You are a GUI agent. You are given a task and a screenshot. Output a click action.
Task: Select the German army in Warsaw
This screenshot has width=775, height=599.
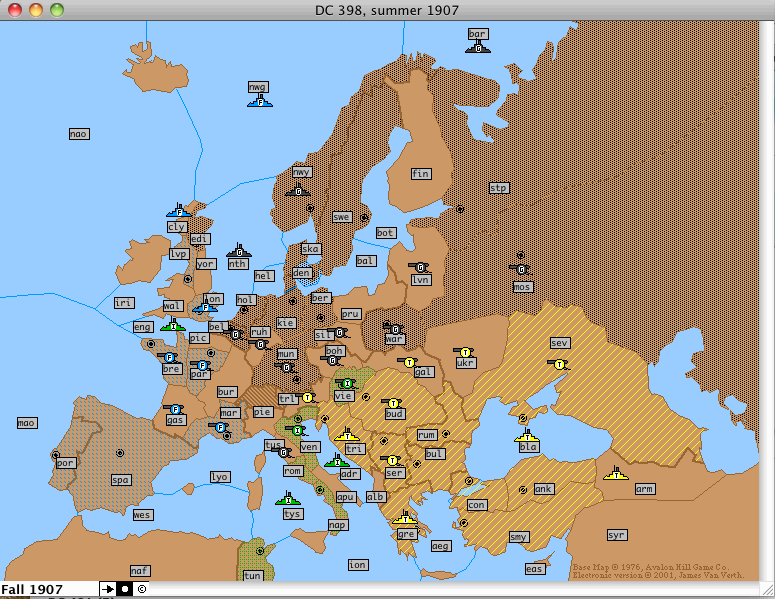click(395, 329)
